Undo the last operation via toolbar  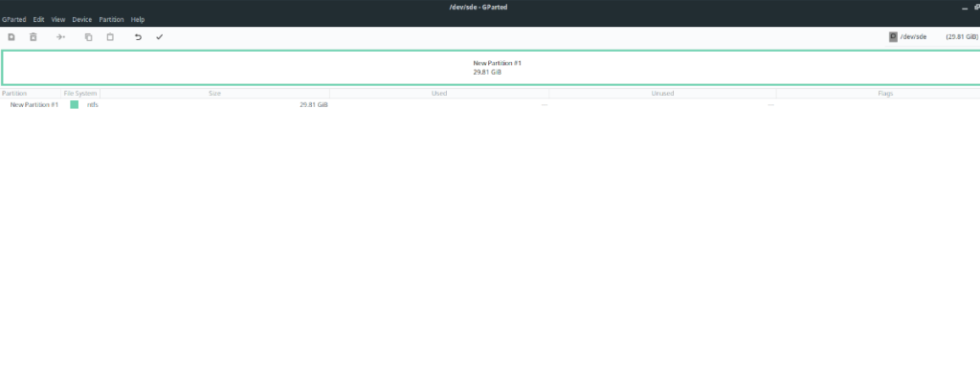pos(138,37)
